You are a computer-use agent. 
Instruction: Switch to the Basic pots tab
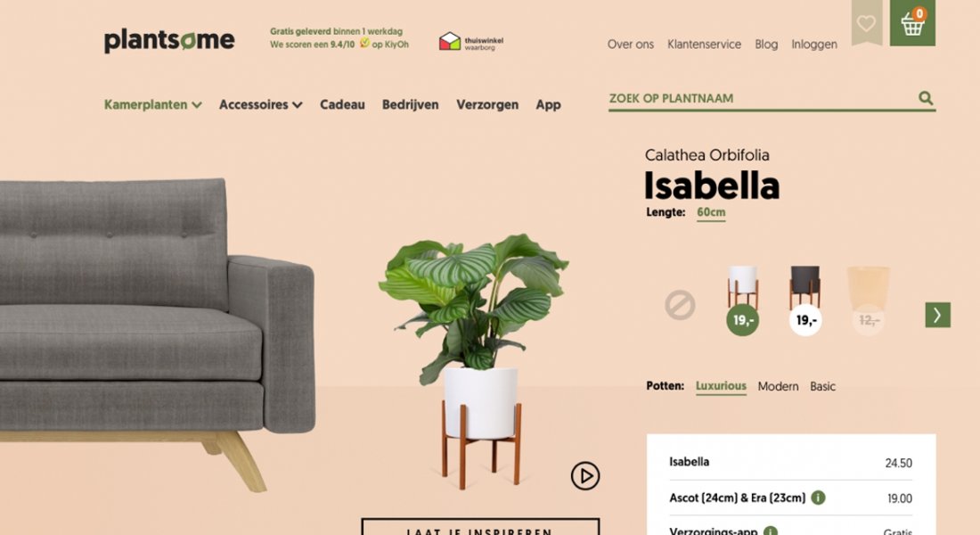click(x=822, y=387)
